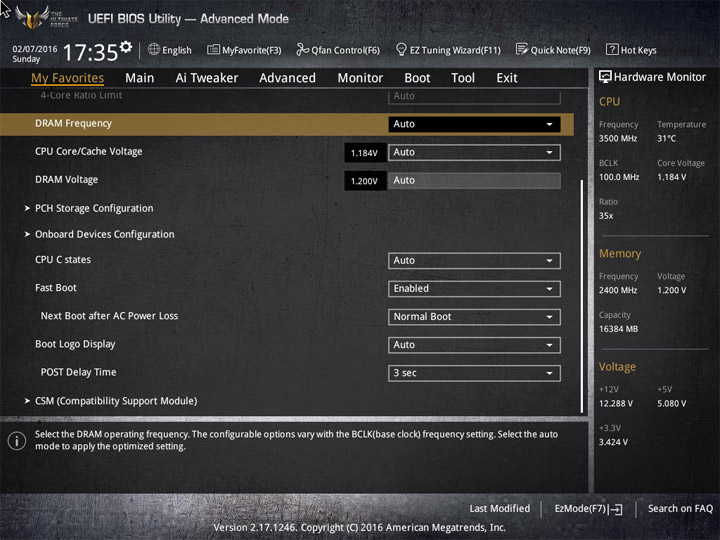Switch to the Main tab
The height and width of the screenshot is (540, 720).
click(x=140, y=78)
